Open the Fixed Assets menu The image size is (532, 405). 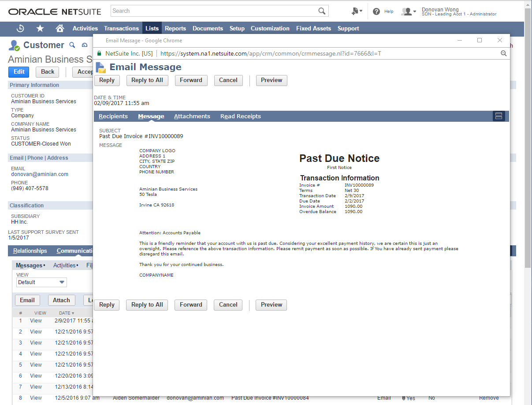click(313, 28)
